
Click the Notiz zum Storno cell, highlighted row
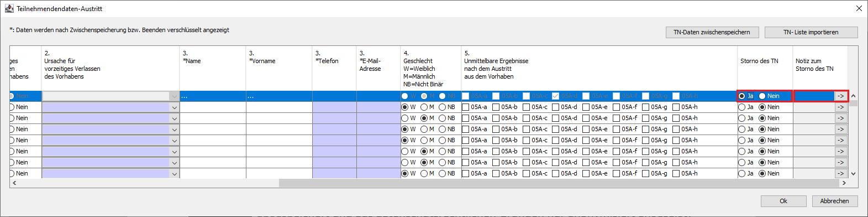[814, 96]
